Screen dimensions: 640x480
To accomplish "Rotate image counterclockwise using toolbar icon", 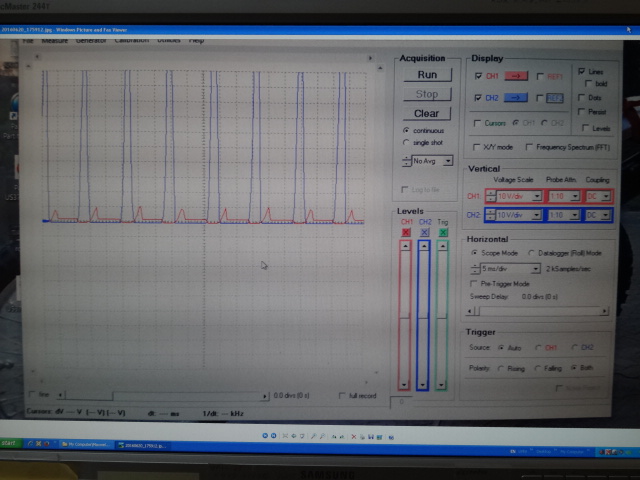I will tap(342, 437).
